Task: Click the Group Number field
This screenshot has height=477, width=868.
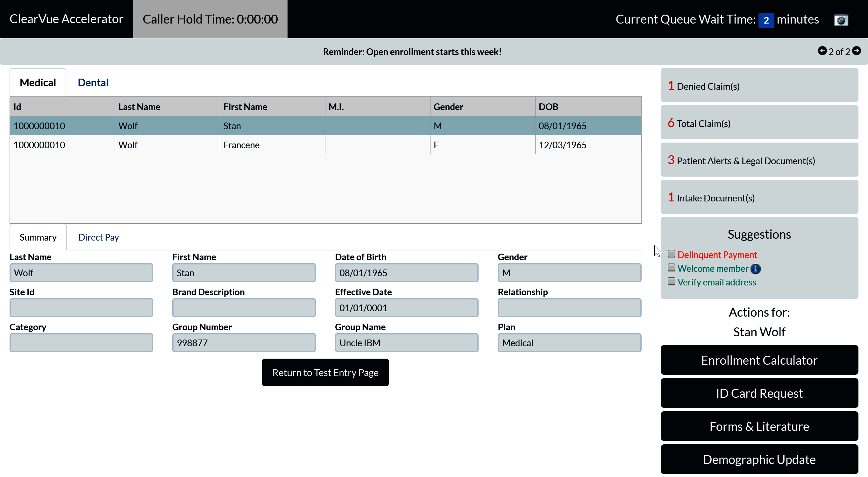Action: click(244, 343)
